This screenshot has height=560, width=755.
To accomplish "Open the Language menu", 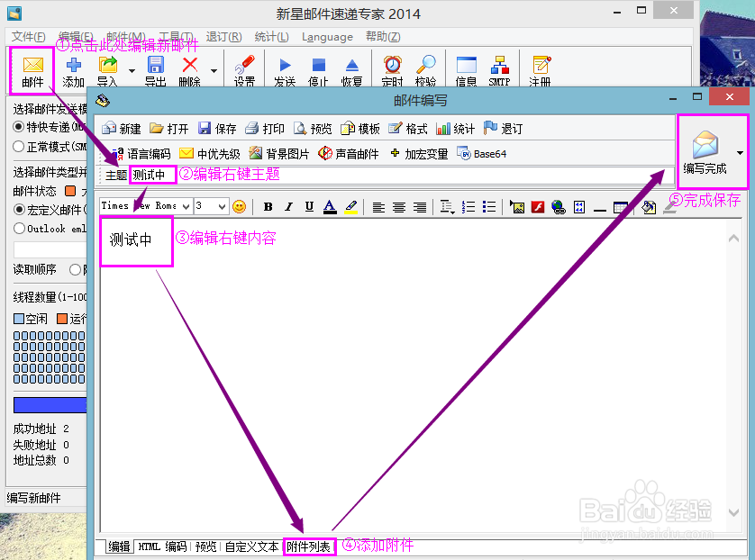I will 327,37.
